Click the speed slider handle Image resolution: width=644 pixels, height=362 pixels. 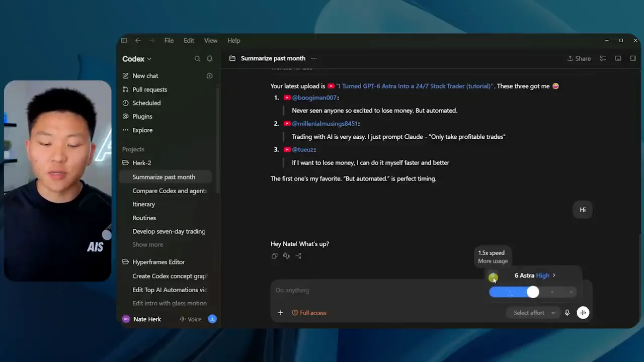(533, 292)
